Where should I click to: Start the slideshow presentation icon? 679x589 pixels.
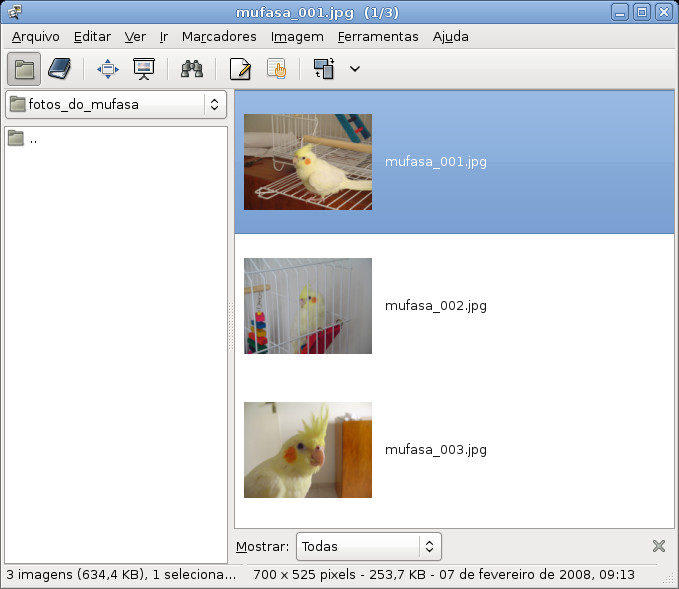click(144, 69)
